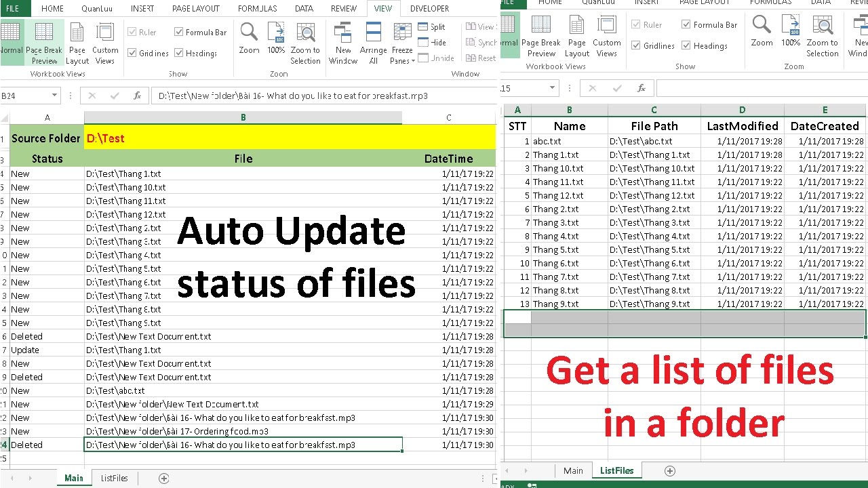The width and height of the screenshot is (868, 488).
Task: Click the Cancel X beside left formula bar
Action: pos(92,96)
